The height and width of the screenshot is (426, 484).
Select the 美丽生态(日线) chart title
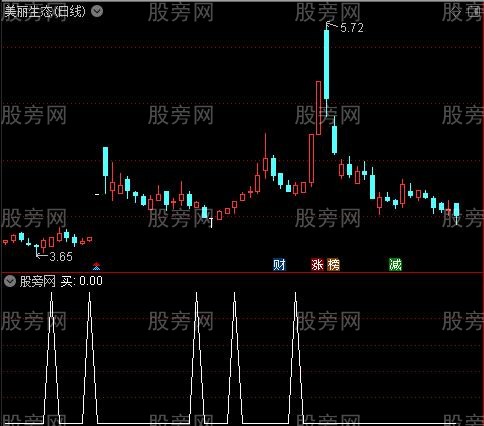pos(45,12)
